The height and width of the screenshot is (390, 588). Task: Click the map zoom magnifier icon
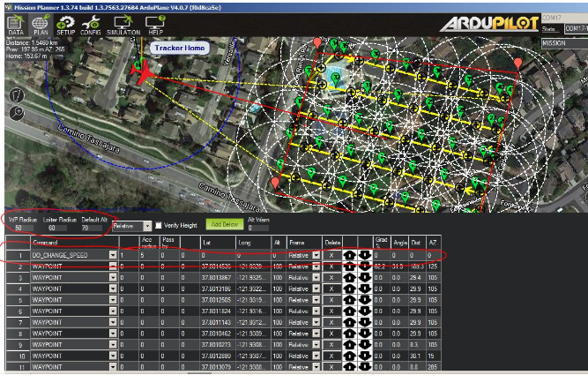[x=17, y=113]
